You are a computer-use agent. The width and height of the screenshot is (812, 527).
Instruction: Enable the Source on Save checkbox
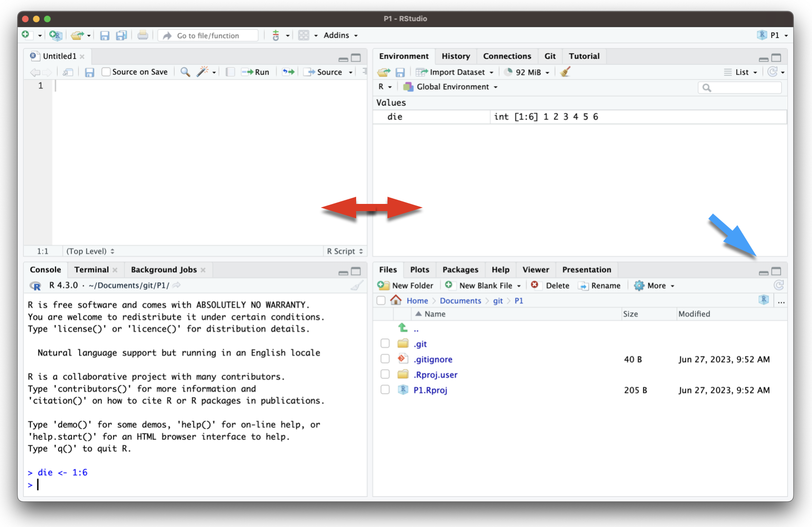106,72
